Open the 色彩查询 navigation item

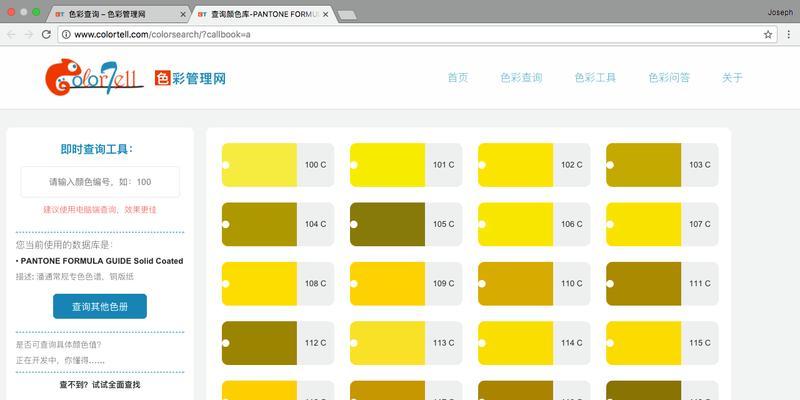(x=521, y=78)
